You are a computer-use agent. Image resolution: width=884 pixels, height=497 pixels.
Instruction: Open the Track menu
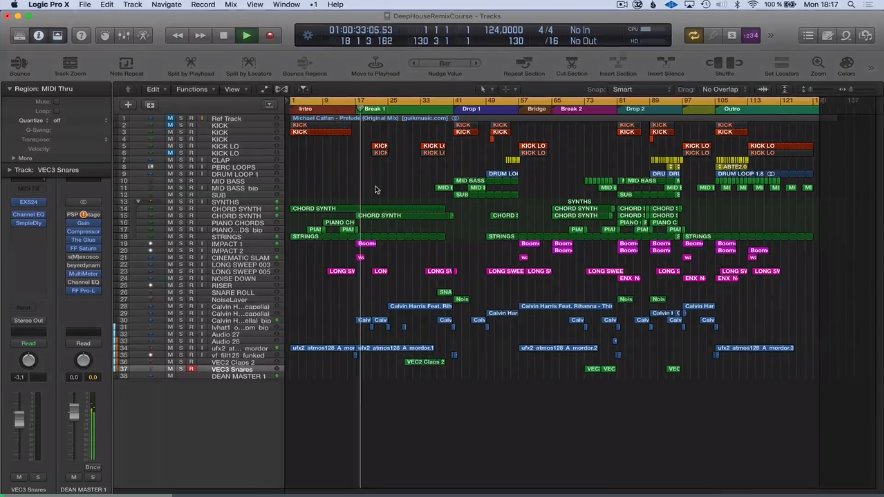pyautogui.click(x=132, y=5)
